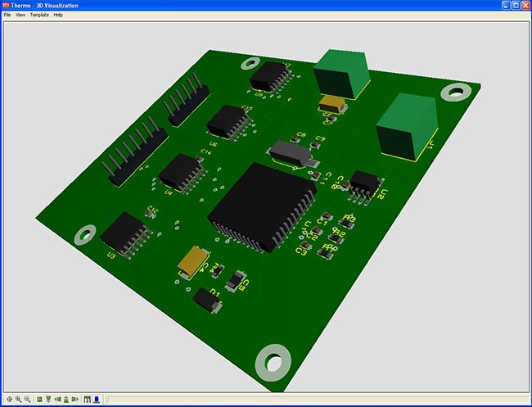Toggle the height bounds display icon
This screenshot has height=407, width=532.
[x=88, y=400]
